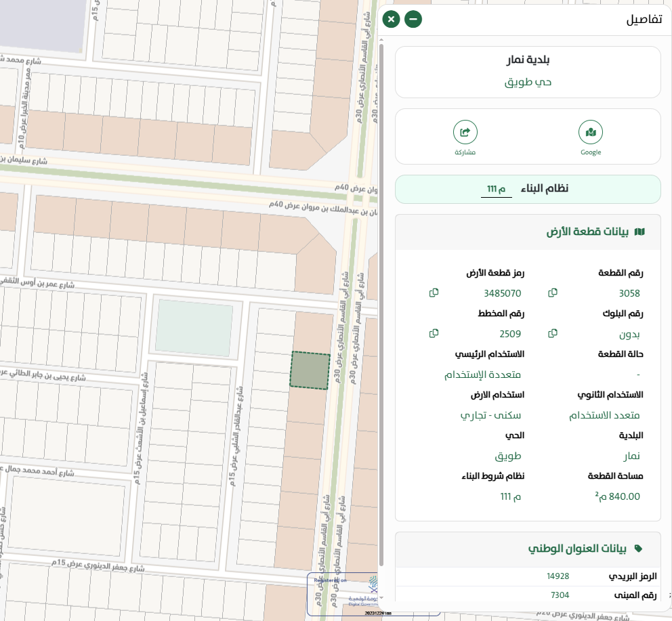Click the scrollbar down arrow in details panel

click(x=381, y=597)
